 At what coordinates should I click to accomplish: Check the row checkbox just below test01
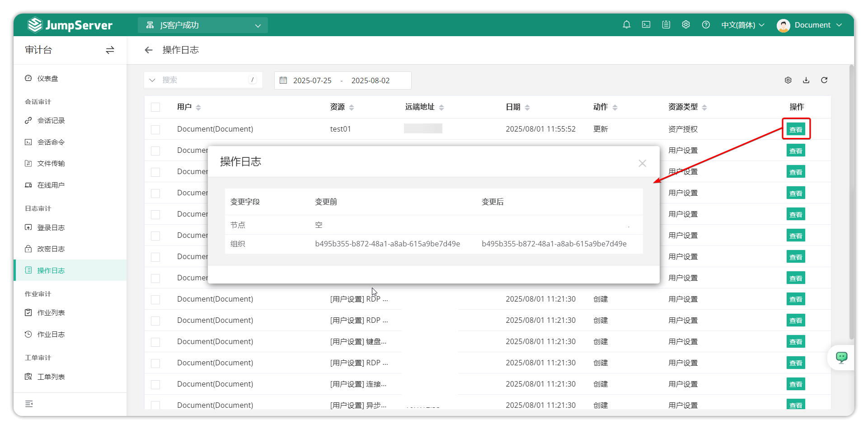click(x=155, y=151)
